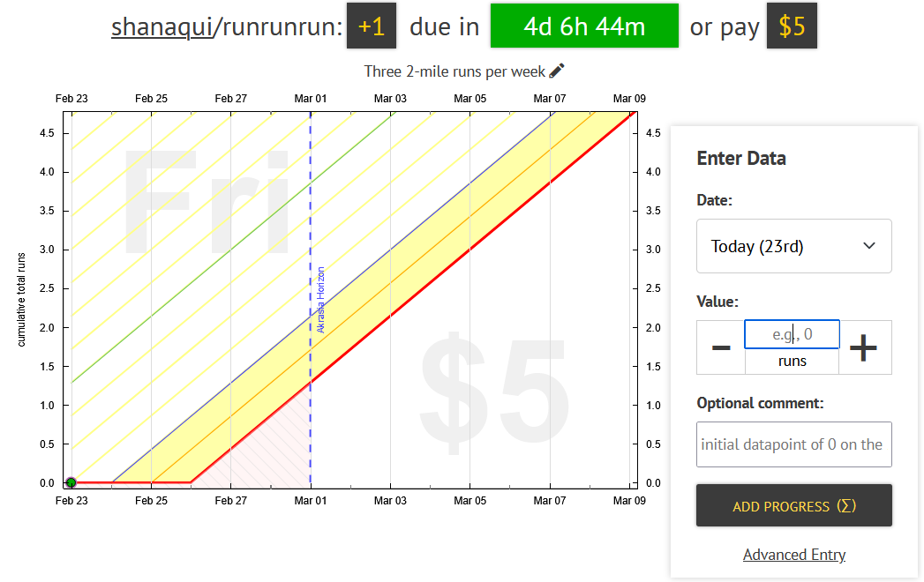924x582 pixels.
Task: Open Advanced Entry
Action: click(793, 554)
